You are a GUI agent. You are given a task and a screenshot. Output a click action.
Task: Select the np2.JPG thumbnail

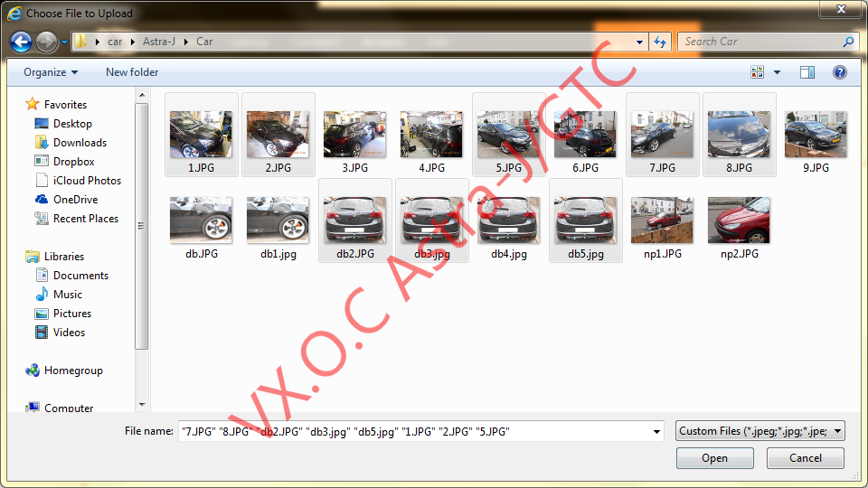pyautogui.click(x=740, y=221)
